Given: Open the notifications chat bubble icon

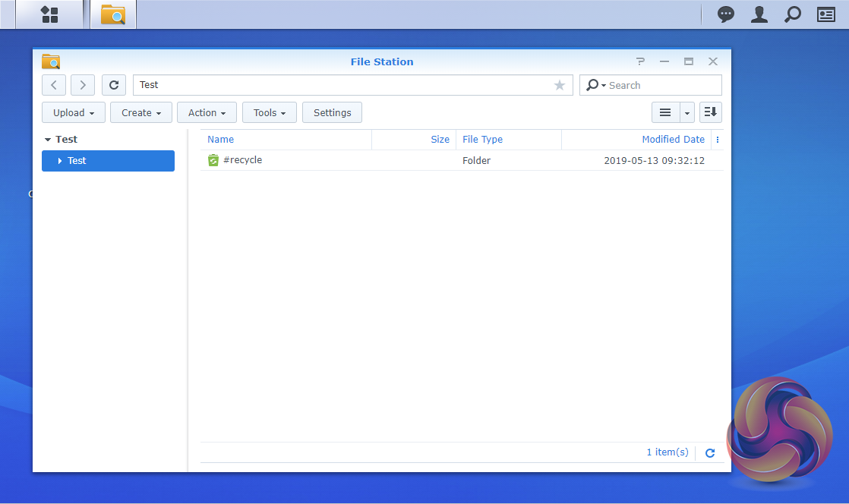Looking at the screenshot, I should pos(725,14).
